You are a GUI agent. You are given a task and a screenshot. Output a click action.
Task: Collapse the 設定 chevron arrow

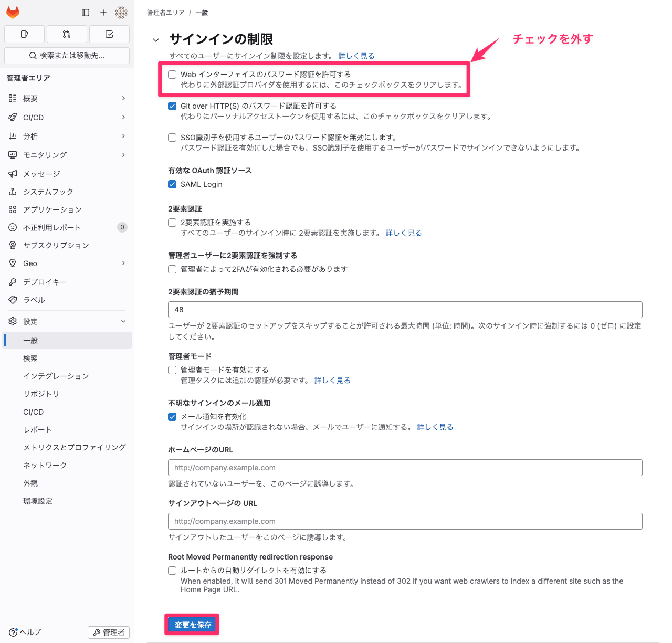(123, 321)
